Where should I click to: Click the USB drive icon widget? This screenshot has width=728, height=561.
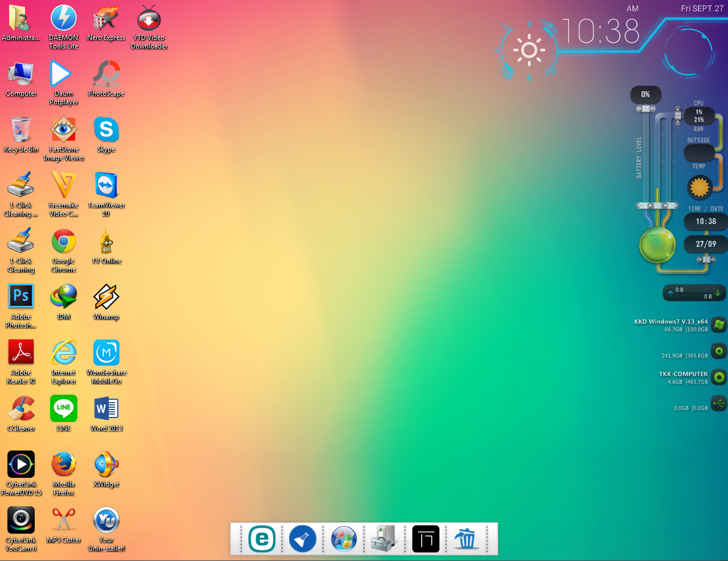pyautogui.click(x=719, y=404)
